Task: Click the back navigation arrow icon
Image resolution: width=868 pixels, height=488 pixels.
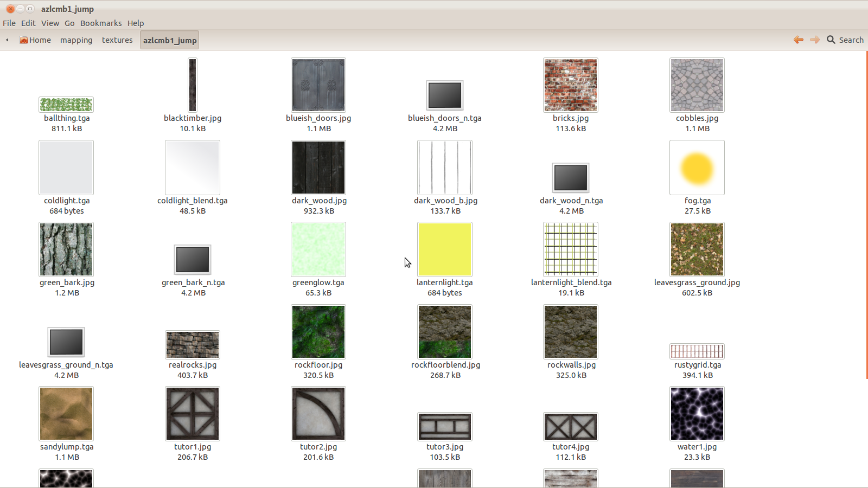Action: (798, 40)
